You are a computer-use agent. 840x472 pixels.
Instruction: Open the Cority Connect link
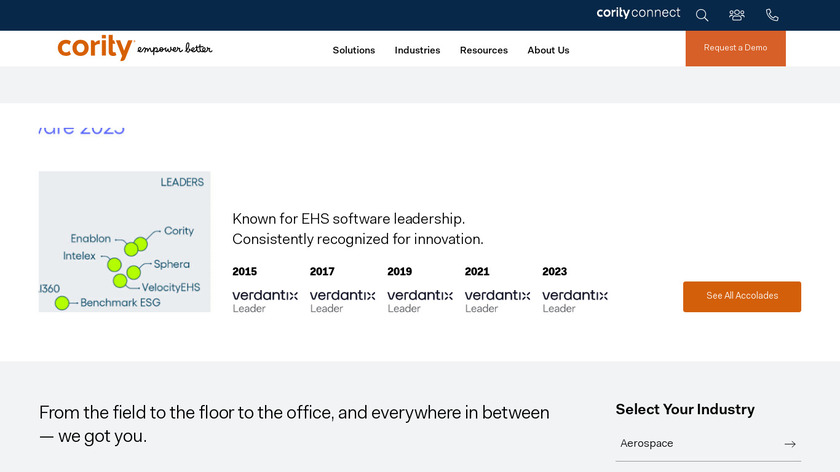click(638, 13)
